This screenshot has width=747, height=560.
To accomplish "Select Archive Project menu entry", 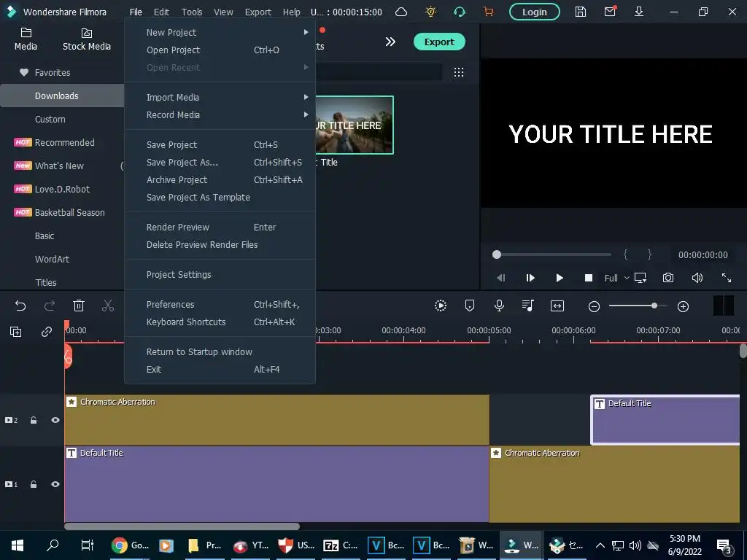I will pos(220,180).
